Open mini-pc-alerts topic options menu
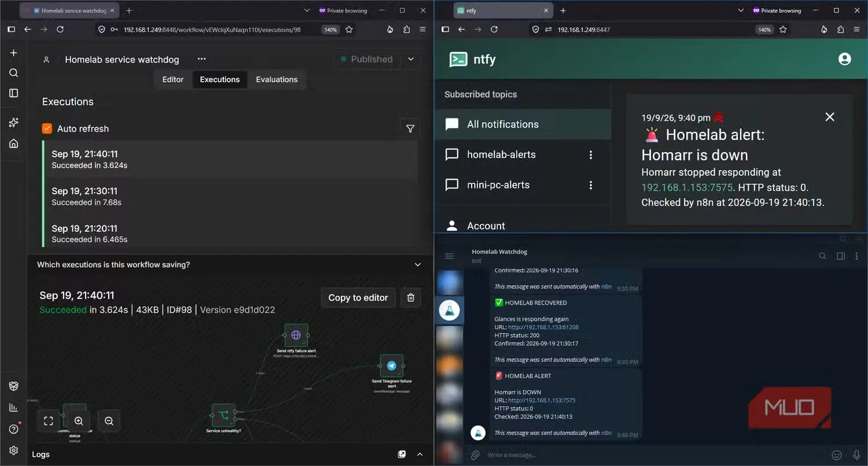868x466 pixels. (591, 185)
